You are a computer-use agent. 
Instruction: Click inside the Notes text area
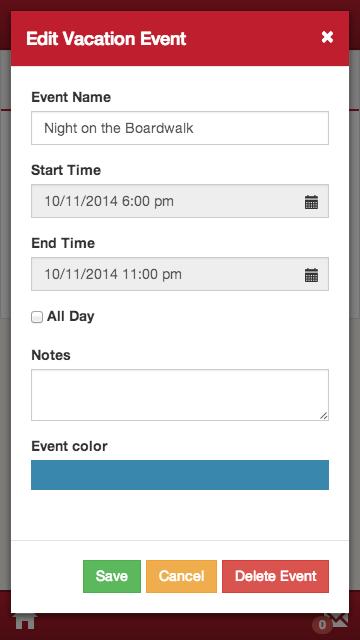coord(180,395)
